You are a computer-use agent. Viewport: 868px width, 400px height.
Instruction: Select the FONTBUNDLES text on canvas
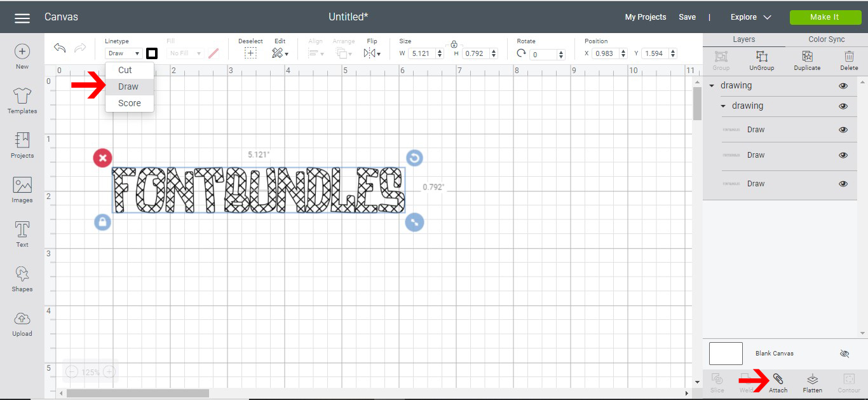point(259,190)
